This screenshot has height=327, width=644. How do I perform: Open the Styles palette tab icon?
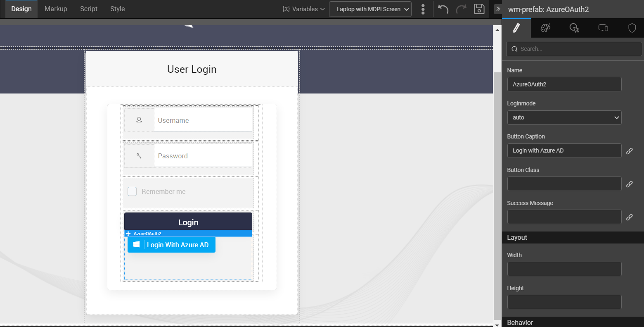[545, 28]
